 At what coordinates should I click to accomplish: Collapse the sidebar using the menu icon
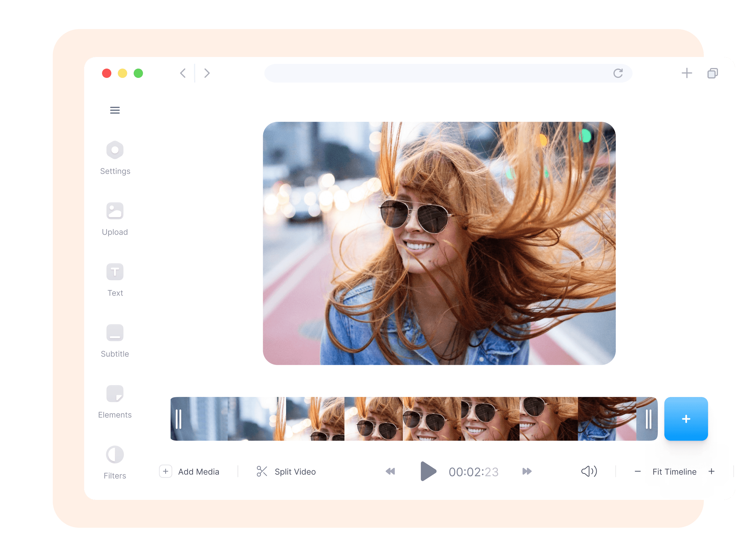pyautogui.click(x=115, y=110)
